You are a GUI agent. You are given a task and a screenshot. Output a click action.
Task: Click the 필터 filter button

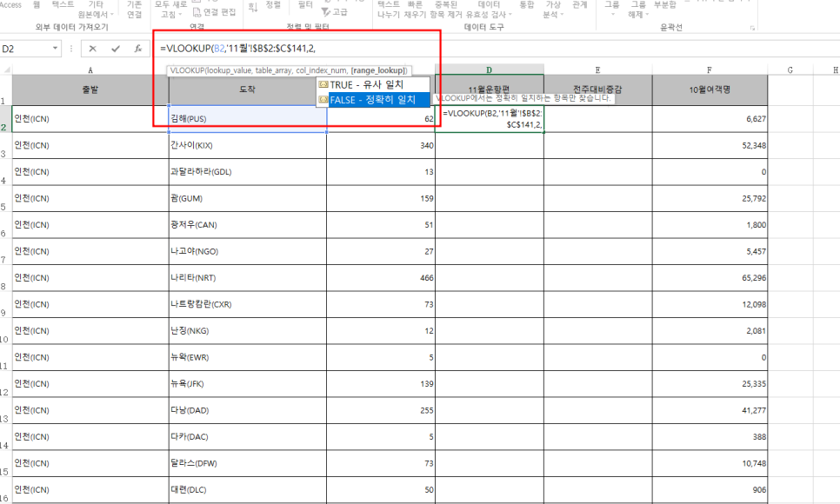tap(305, 5)
